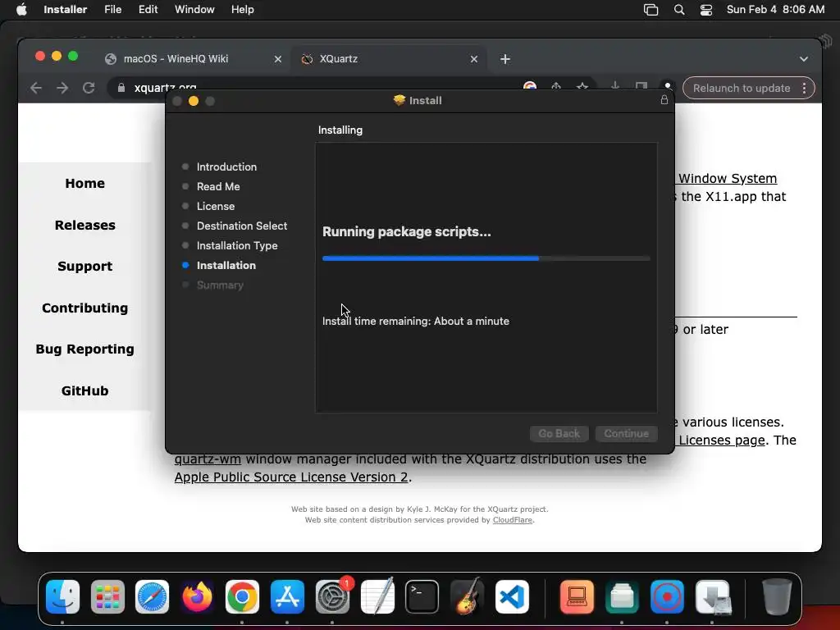
Task: Open Bug Reporting in XQuartz sidebar
Action: click(x=84, y=349)
